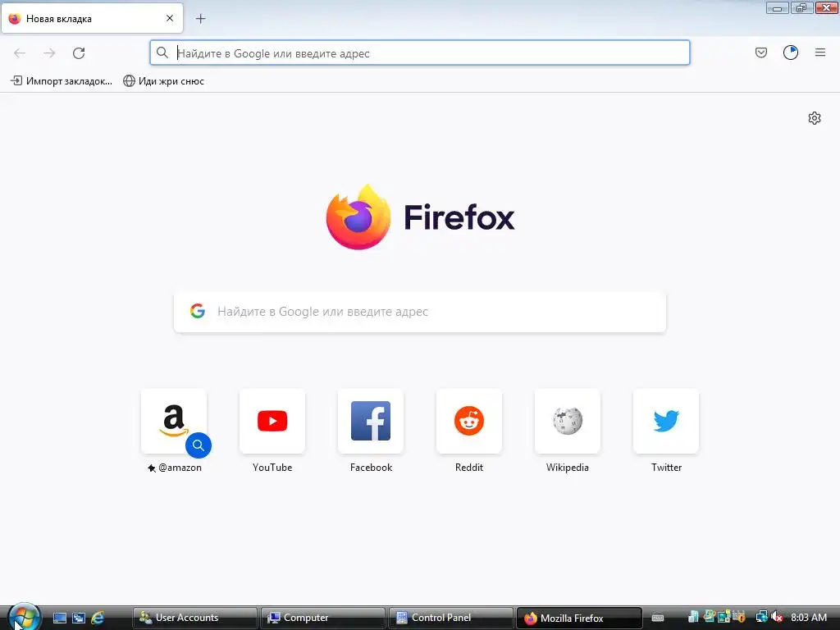Click the Reddit label text
Image resolution: width=840 pixels, height=630 pixels.
point(469,467)
